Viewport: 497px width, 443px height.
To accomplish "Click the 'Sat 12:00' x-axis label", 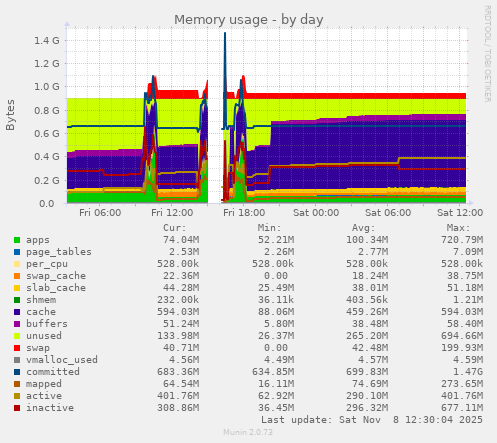I will [x=460, y=213].
